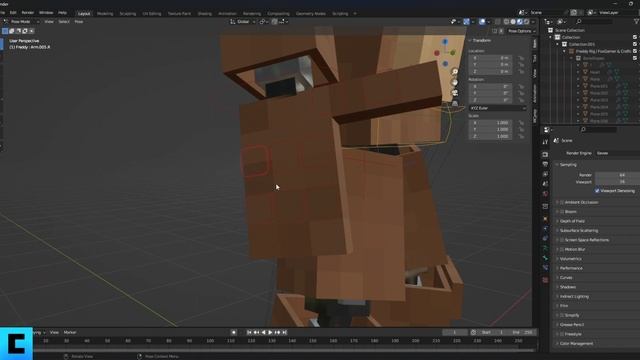
Task: Toggle viewport overlays button
Action: tap(482, 22)
